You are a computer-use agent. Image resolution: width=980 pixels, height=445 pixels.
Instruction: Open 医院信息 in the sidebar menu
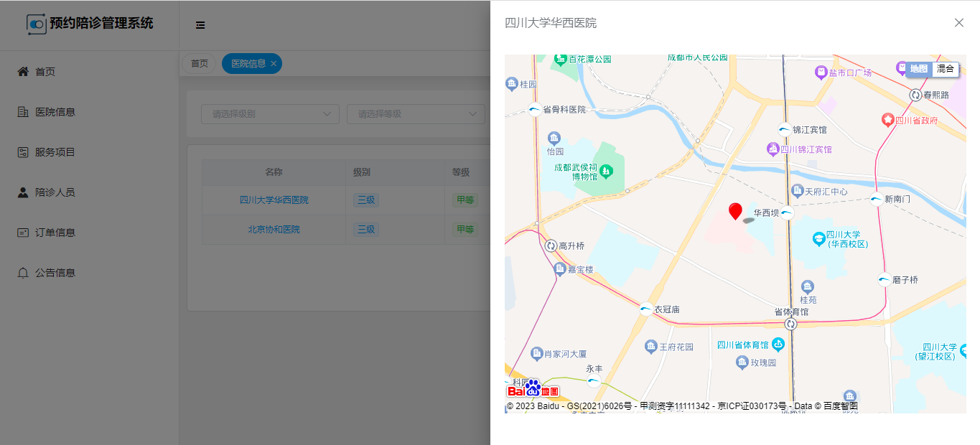click(x=89, y=112)
